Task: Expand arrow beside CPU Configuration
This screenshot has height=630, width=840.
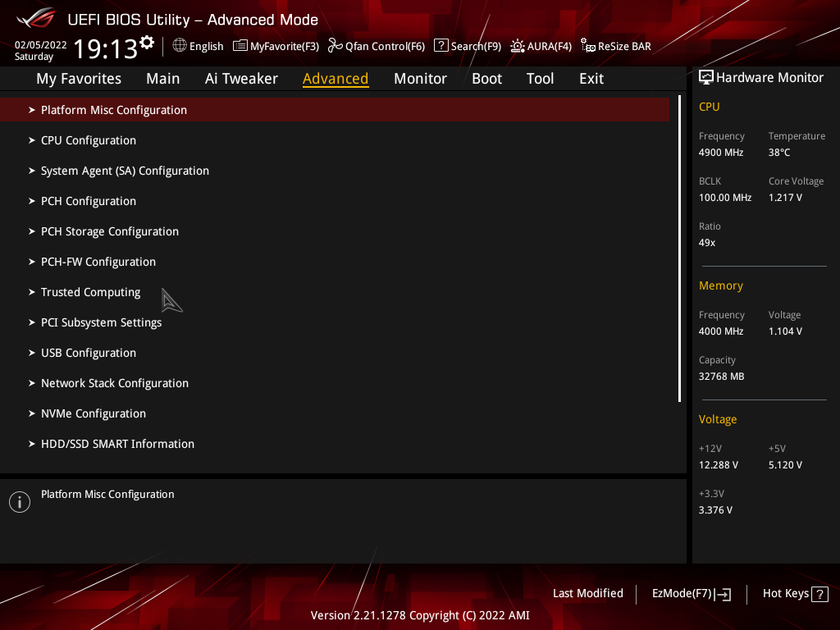Action: click(32, 140)
